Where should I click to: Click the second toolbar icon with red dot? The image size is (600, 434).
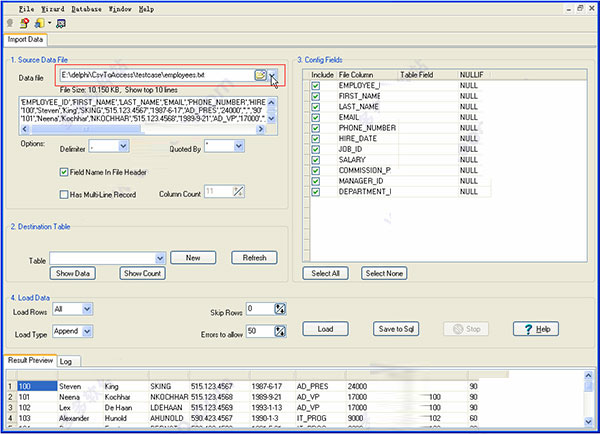(24, 23)
